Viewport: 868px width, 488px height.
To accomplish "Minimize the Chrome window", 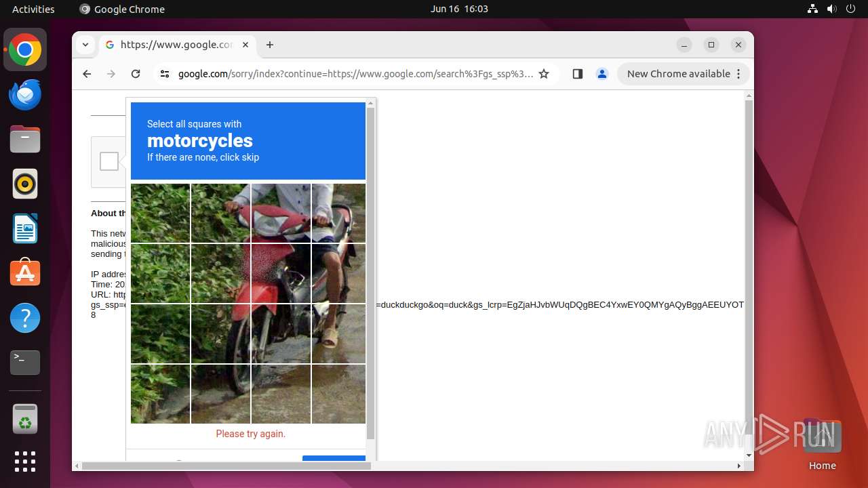I will (684, 45).
